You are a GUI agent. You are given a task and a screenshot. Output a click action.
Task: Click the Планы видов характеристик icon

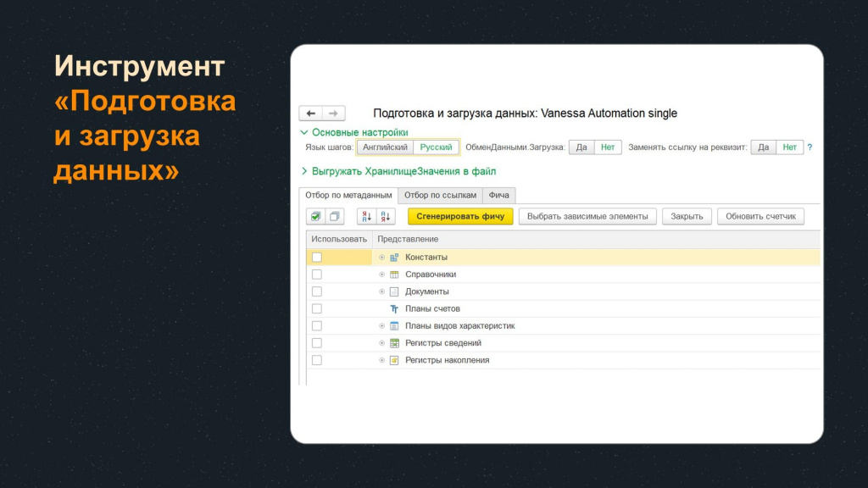click(394, 326)
